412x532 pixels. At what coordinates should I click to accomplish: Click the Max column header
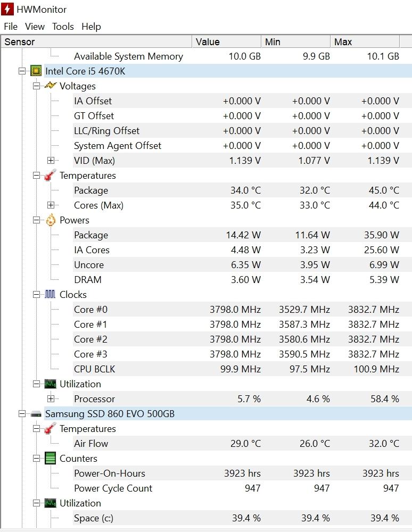[365, 42]
